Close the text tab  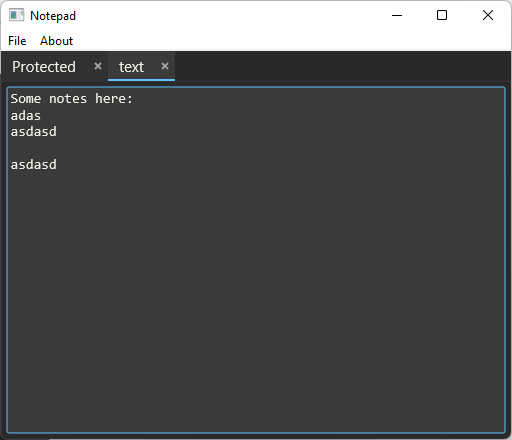tap(165, 66)
